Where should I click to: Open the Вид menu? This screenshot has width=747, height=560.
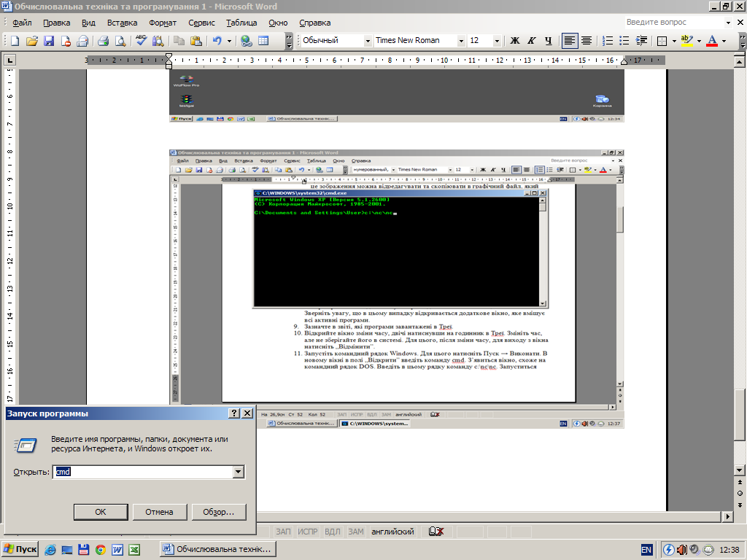(88, 23)
